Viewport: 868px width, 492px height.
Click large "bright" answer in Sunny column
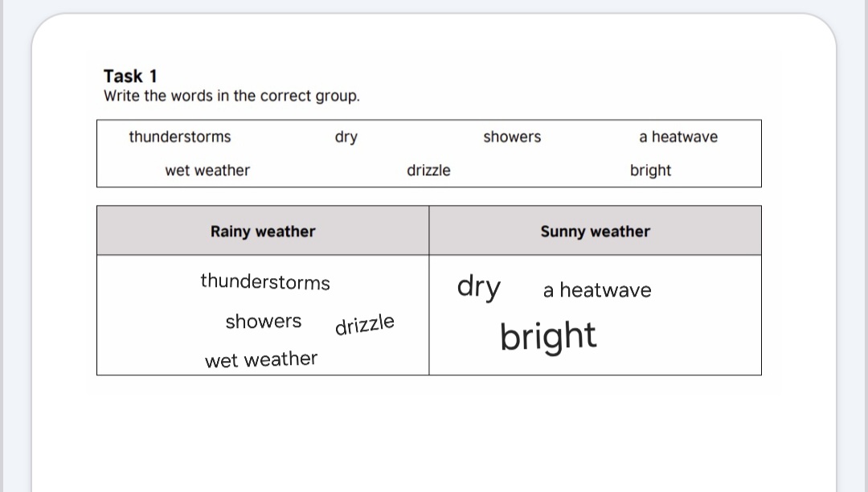(548, 336)
